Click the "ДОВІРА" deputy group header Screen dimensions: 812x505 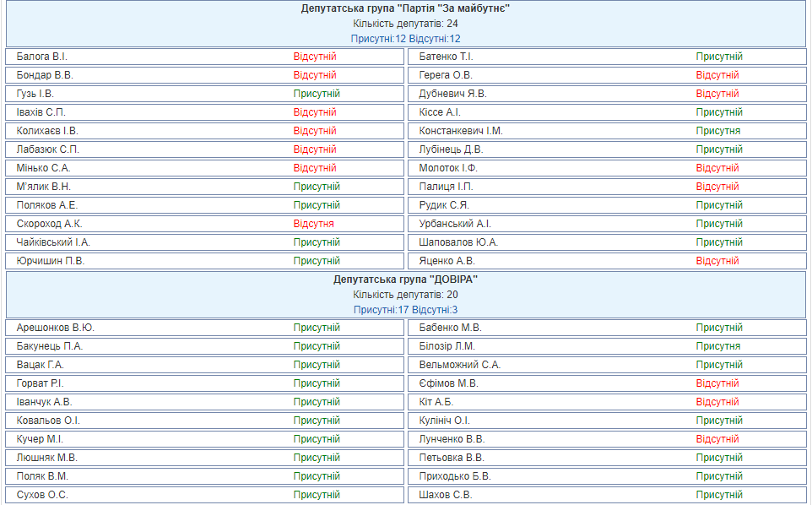405,280
